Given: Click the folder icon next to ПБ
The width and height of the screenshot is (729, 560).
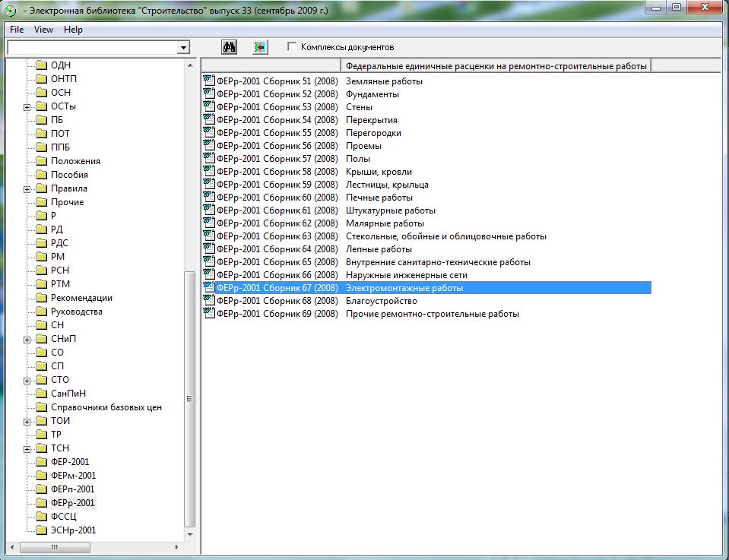Looking at the screenshot, I should point(42,120).
